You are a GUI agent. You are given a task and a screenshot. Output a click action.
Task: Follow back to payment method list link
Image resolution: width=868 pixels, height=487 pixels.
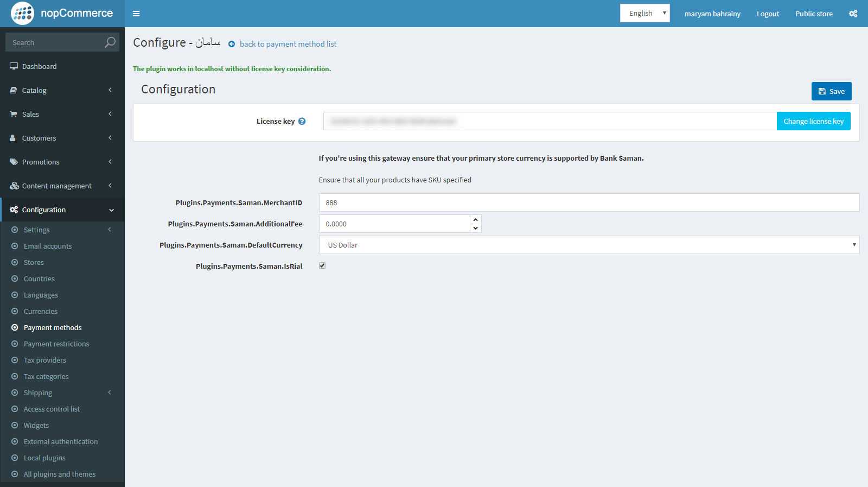tap(288, 44)
